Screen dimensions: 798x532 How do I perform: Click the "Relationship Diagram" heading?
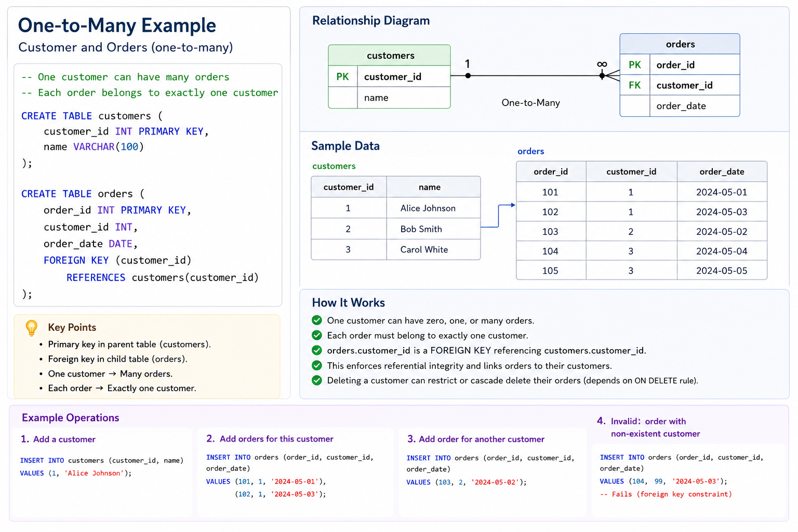tap(371, 21)
